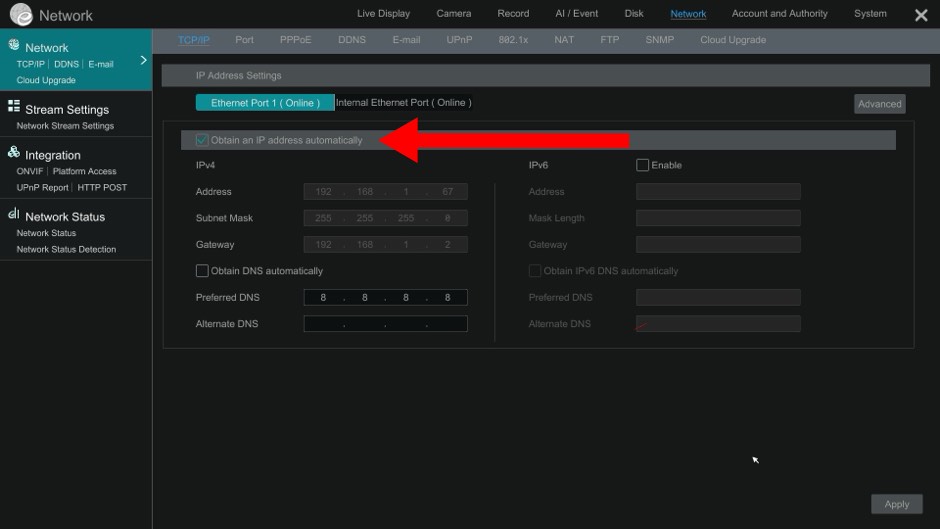The image size is (940, 529).
Task: Open the System menu
Action: [870, 13]
